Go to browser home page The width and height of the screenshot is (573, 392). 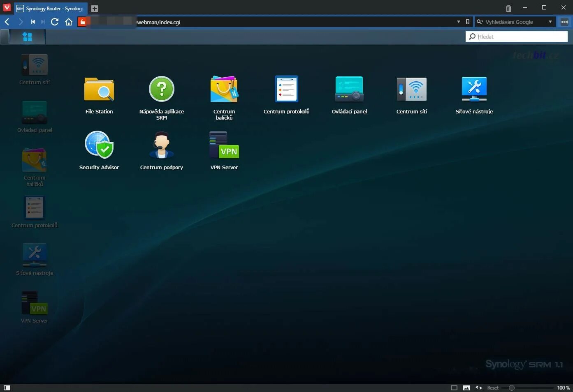[x=69, y=22]
